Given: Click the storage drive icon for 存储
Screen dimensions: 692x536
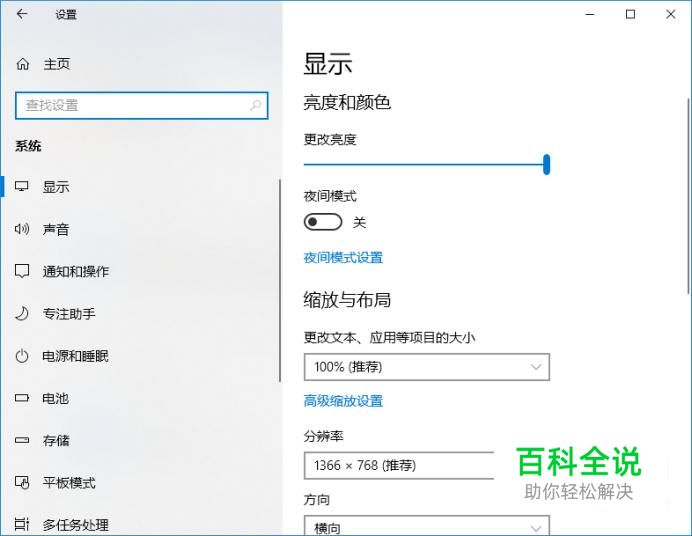Looking at the screenshot, I should [x=22, y=440].
